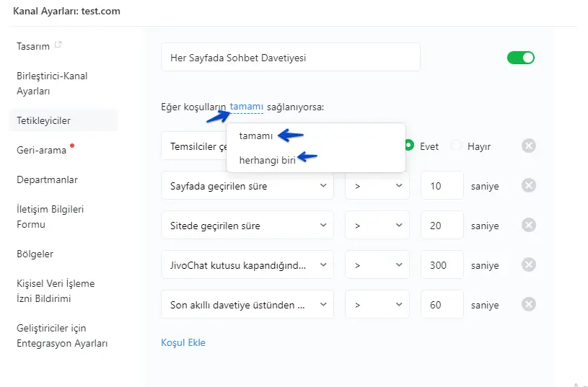
Task: Click the 300 saniye value field
Action: tap(442, 264)
